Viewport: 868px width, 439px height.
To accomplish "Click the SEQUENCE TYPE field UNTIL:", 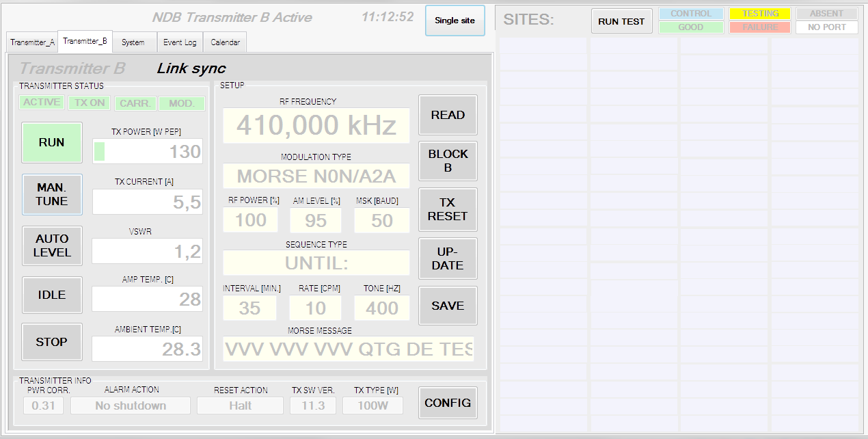I will click(316, 263).
